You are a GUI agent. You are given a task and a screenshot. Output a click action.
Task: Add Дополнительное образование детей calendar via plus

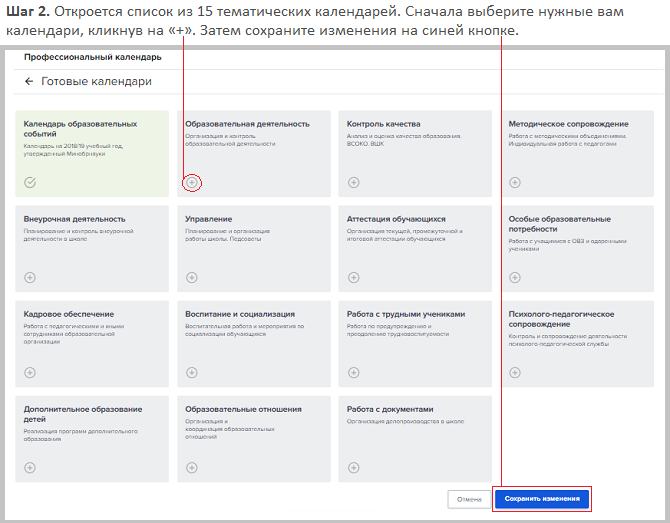click(x=30, y=467)
